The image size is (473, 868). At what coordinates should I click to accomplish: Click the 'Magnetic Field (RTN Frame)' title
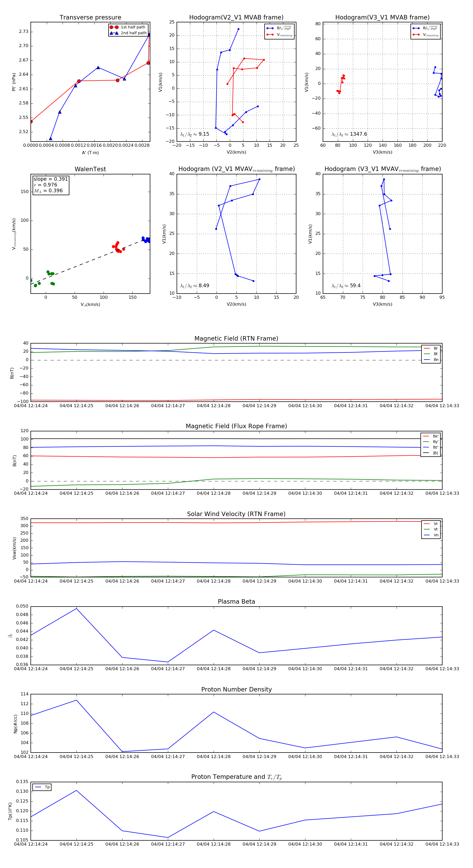[x=236, y=339]
